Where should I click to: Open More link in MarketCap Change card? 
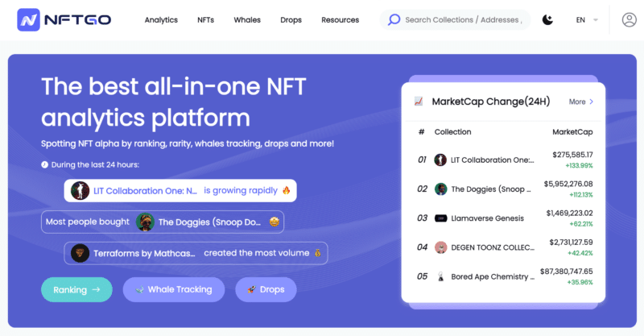580,102
